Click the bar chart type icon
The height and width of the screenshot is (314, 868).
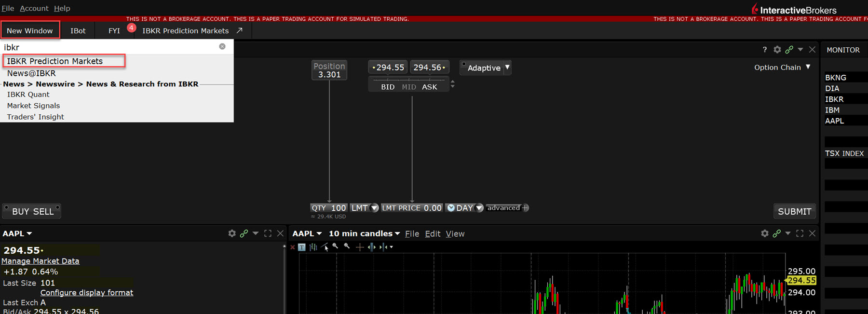click(x=313, y=247)
